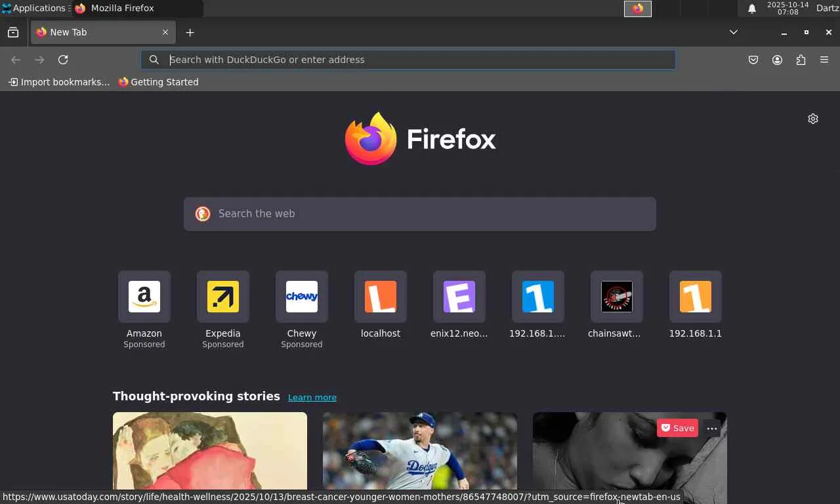Open the Save to Pocket toolbar icon
This screenshot has height=504, width=840.
pos(753,60)
